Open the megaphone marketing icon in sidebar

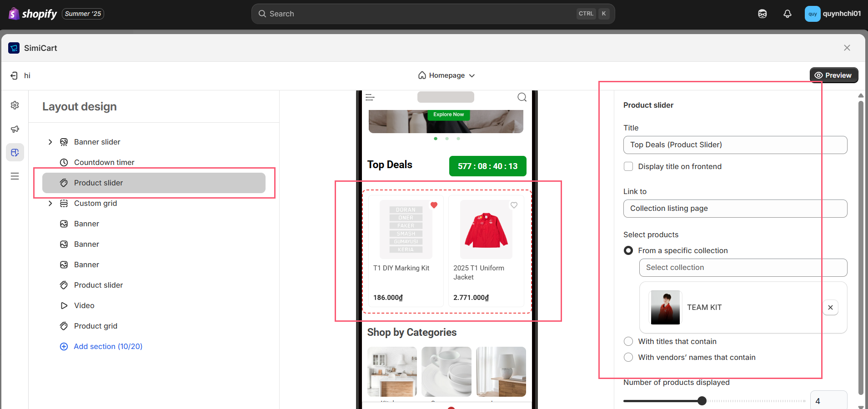(15, 129)
